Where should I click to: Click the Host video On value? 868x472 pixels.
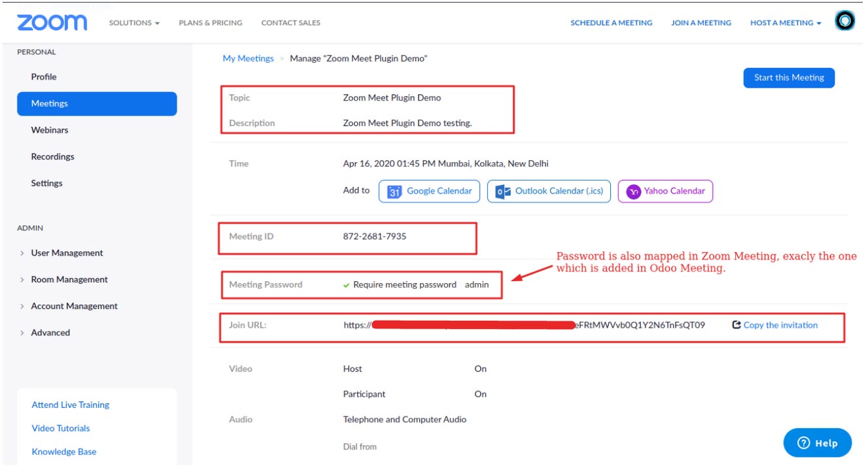[x=481, y=369]
